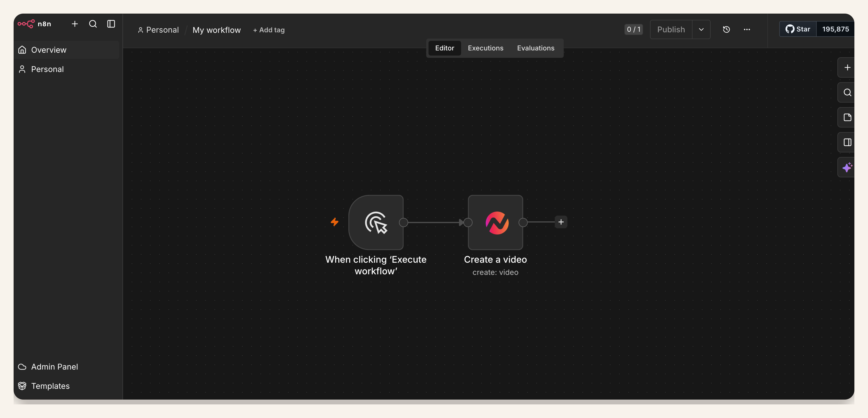
Task: Click the trigger node output connector
Action: (403, 222)
